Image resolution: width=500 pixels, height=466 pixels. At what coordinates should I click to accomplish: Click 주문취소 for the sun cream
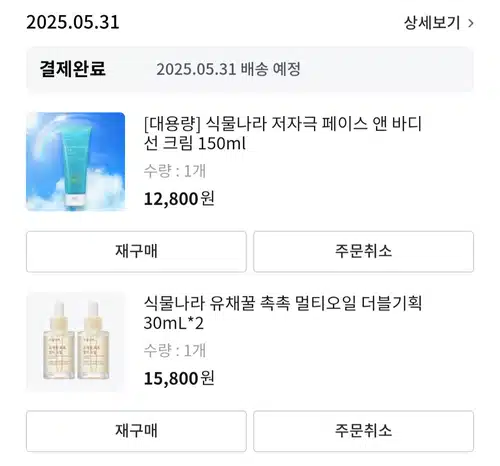[x=363, y=251]
